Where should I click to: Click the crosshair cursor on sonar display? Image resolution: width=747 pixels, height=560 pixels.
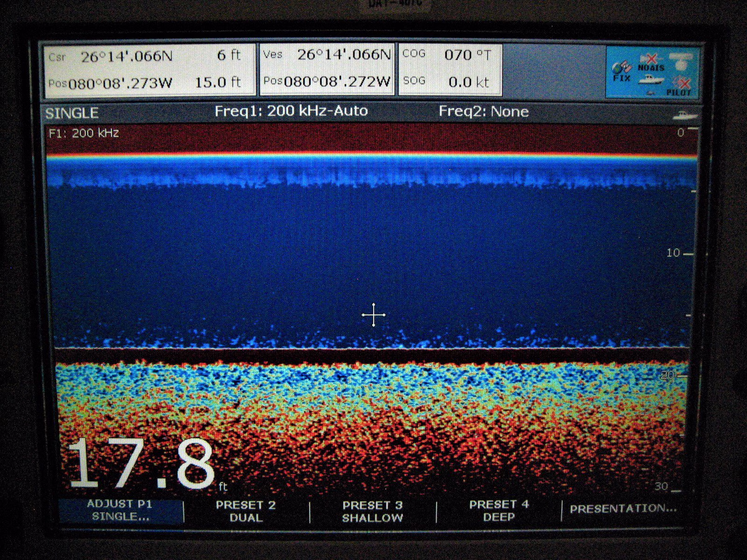(373, 315)
